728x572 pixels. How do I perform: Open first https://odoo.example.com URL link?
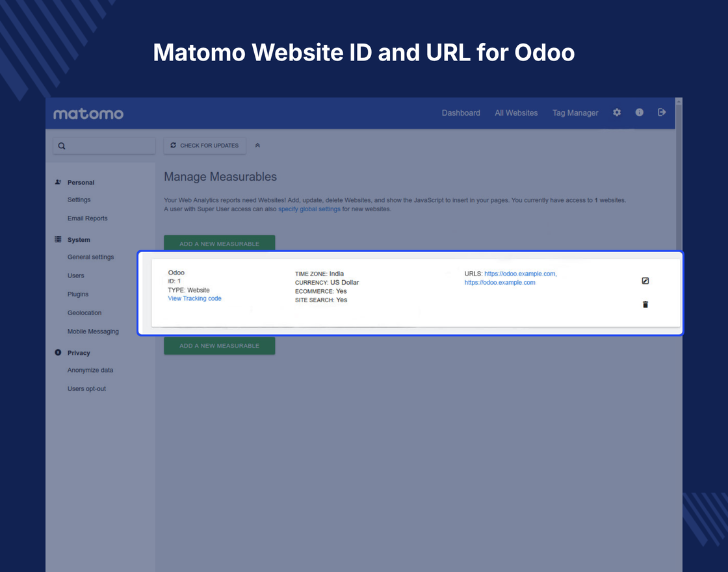tap(521, 274)
